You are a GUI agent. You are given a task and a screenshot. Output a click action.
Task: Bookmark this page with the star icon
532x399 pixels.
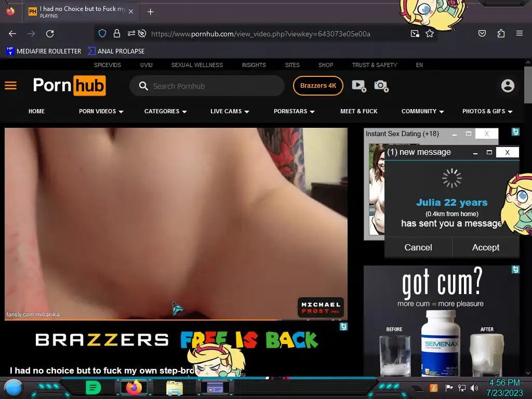click(430, 33)
